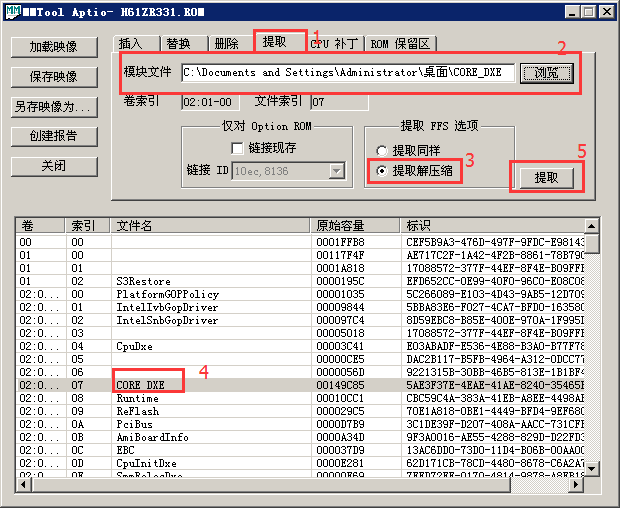Click 创建报告 (Create Report) button

pyautogui.click(x=54, y=136)
